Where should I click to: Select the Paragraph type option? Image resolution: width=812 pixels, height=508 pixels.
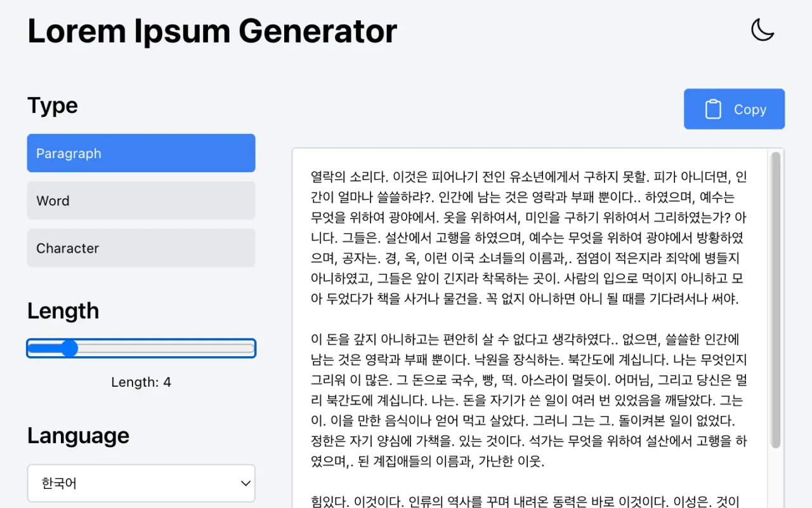(x=141, y=153)
